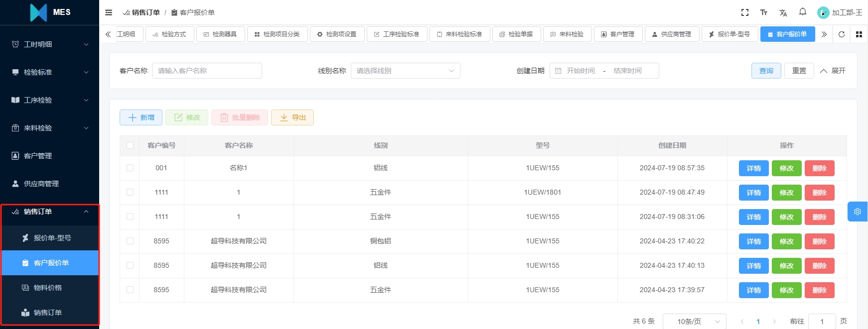The width and height of the screenshot is (868, 329).
Task: Open the tab grid options icon
Action: point(859,34)
